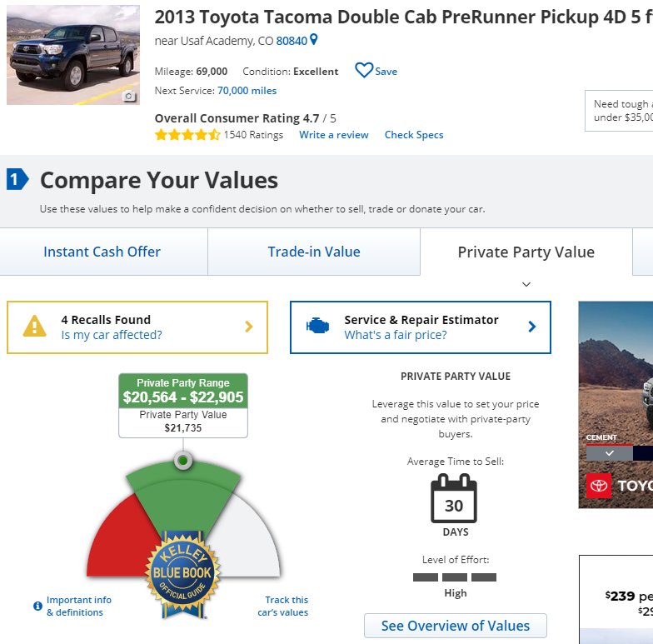Click See Overview of Values button

(x=456, y=626)
